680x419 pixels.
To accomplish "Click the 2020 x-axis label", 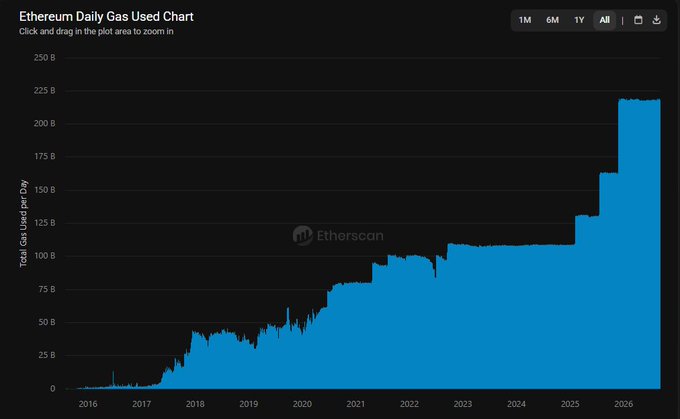I will click(302, 404).
